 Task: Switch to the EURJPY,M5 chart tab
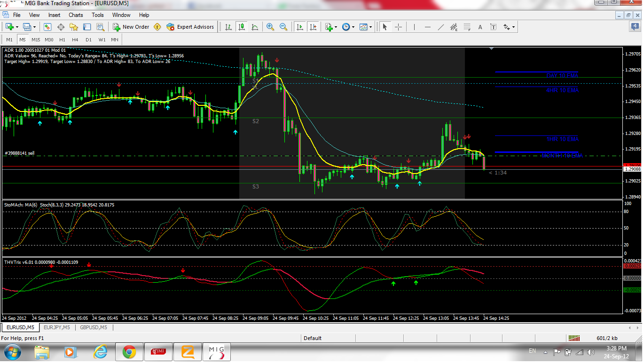pos(56,327)
